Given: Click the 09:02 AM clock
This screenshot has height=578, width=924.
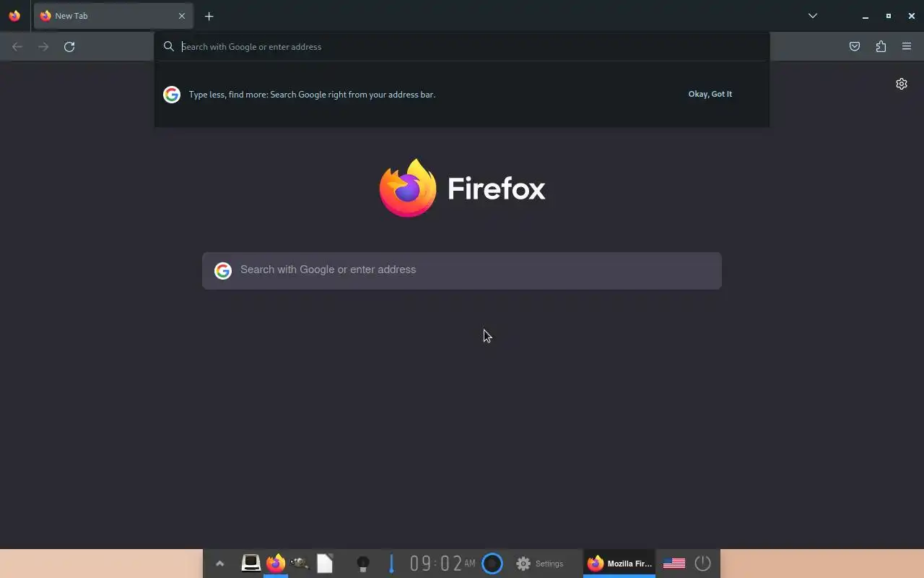Looking at the screenshot, I should (443, 563).
